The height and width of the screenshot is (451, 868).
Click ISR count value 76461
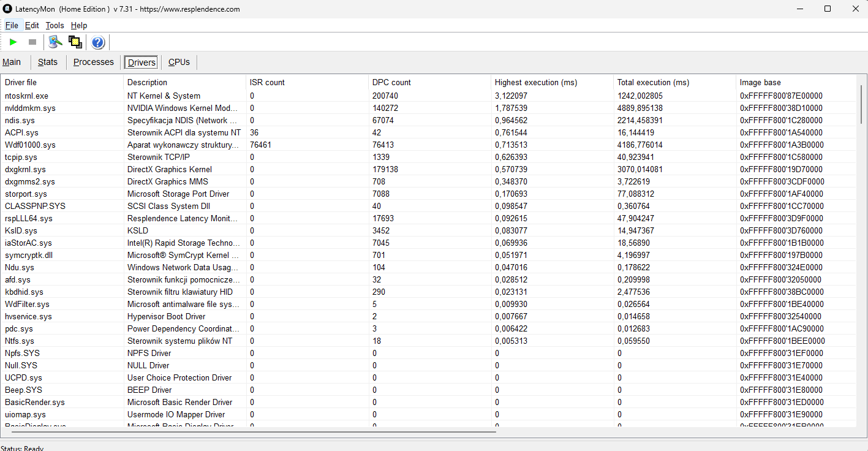261,145
